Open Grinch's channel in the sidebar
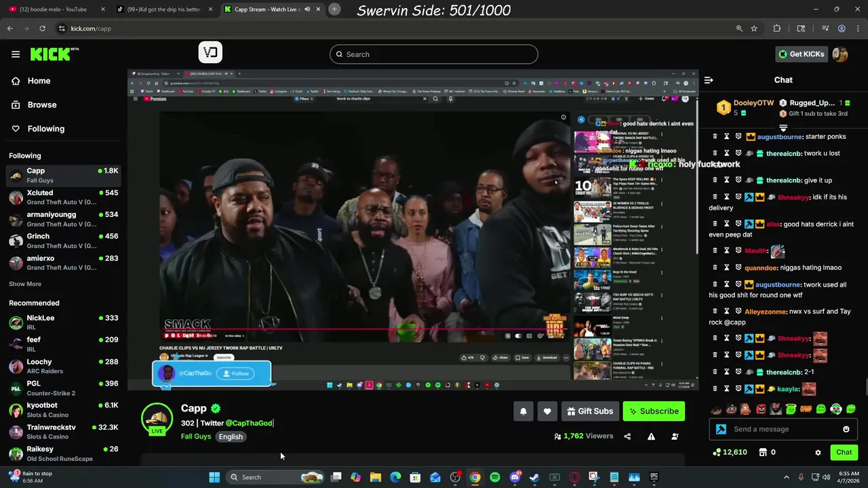 (64, 241)
